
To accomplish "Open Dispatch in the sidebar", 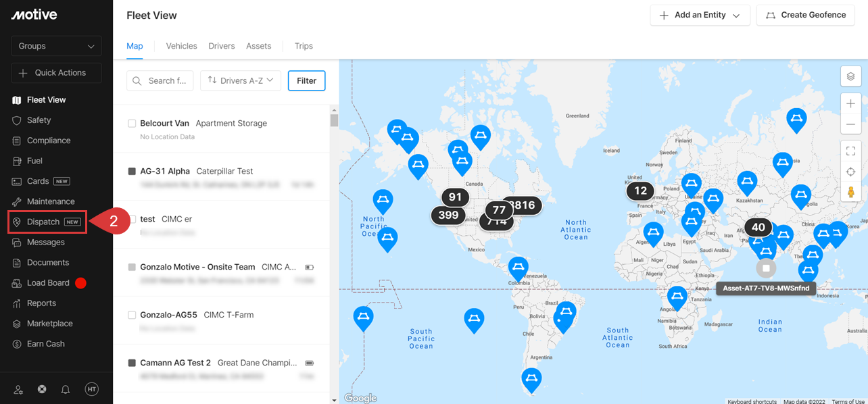I will click(47, 222).
